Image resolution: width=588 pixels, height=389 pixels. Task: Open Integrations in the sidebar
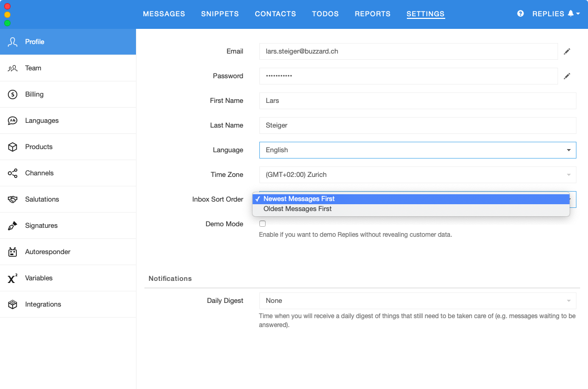(43, 304)
